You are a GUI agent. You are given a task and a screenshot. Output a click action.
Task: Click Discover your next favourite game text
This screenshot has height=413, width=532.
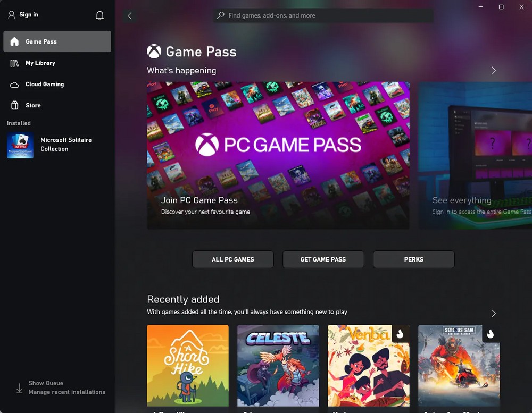(205, 212)
